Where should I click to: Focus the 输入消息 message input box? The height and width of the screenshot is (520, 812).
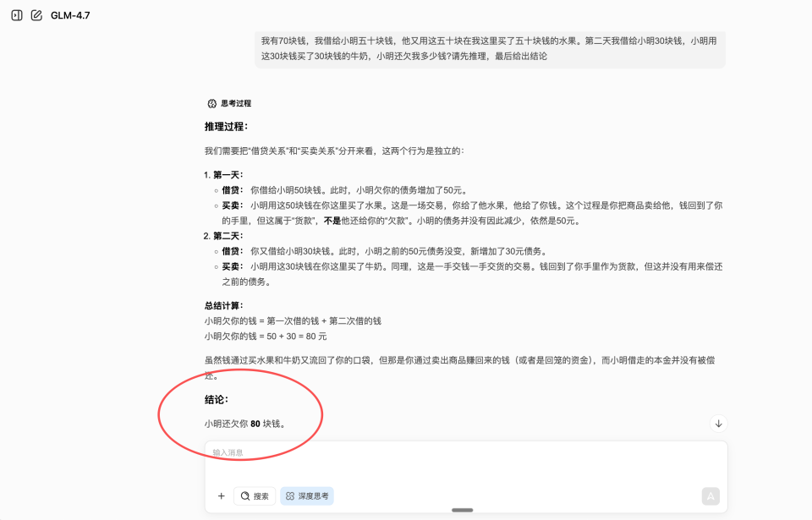[x=465, y=457]
